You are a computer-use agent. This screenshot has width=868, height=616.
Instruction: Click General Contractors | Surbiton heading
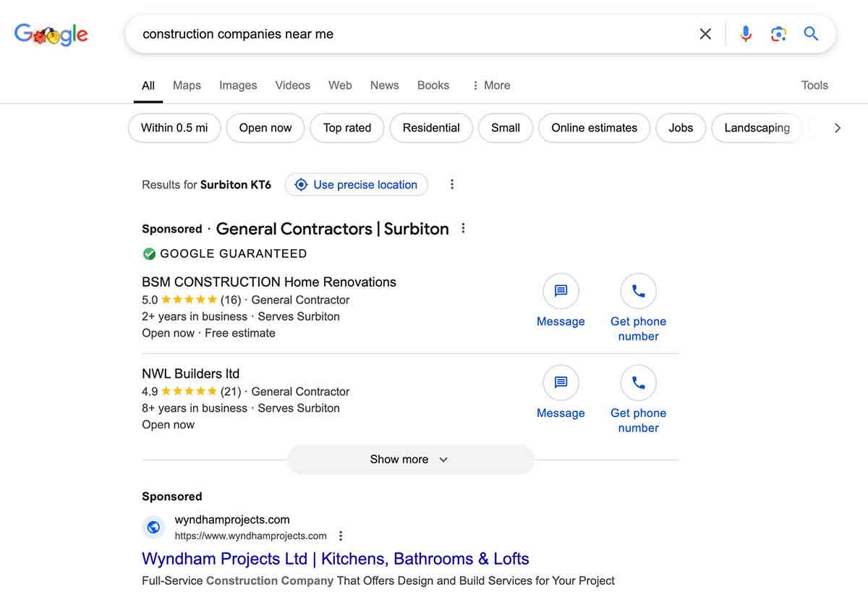[332, 229]
